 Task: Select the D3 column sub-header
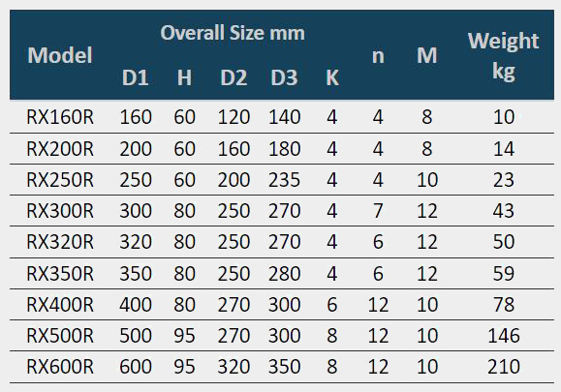click(284, 77)
